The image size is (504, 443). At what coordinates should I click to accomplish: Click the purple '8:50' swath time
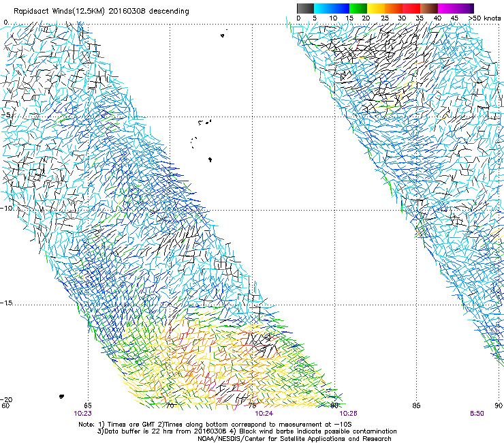[477, 414]
